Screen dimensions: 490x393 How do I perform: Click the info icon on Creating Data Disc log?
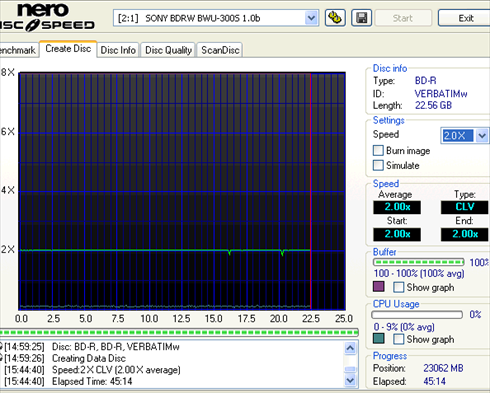[x=1, y=358]
